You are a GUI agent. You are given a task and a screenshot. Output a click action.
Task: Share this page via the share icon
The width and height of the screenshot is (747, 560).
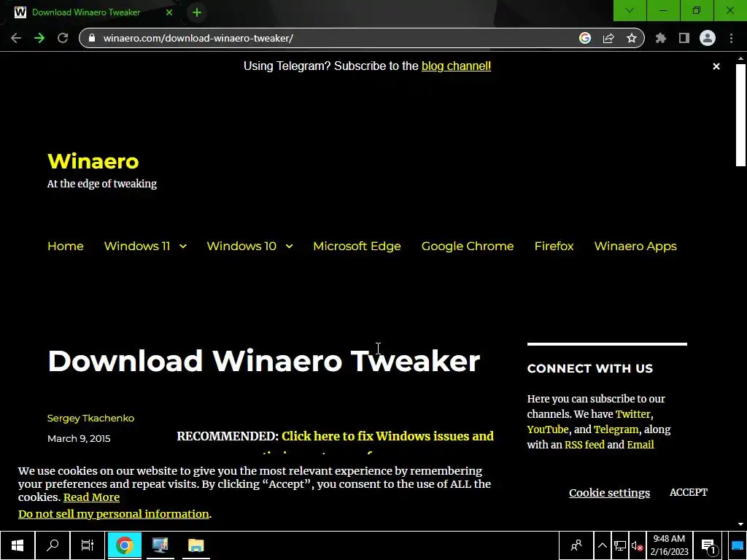[608, 38]
